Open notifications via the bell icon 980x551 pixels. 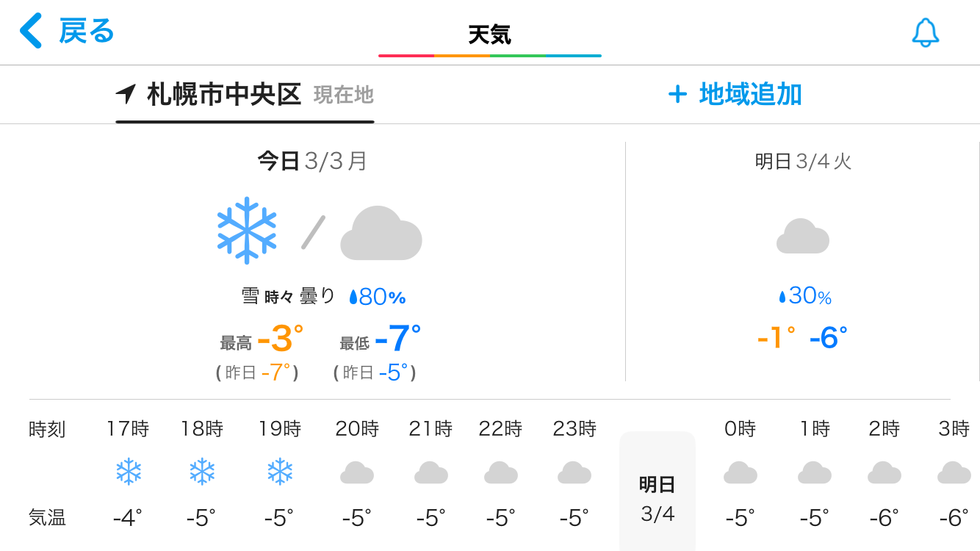[x=925, y=32]
